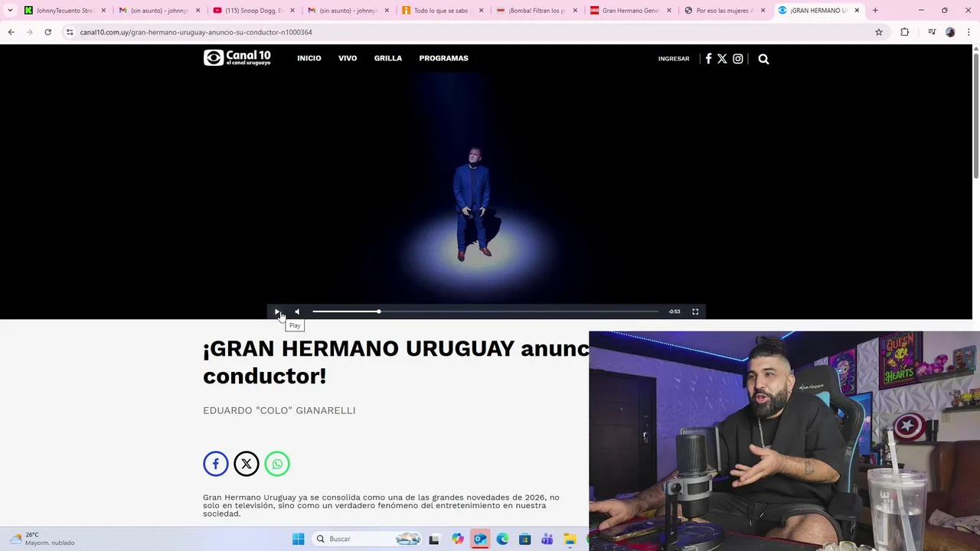Open the tab search dropdown arrow

point(10,10)
